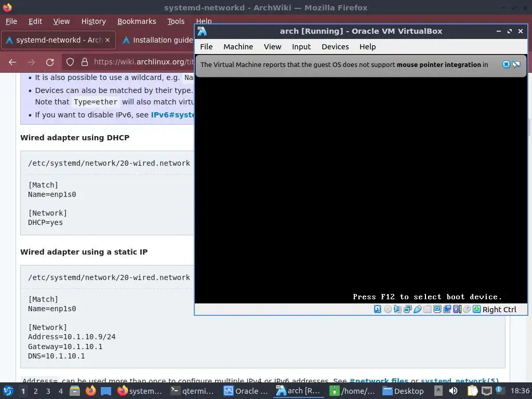Image resolution: width=532 pixels, height=399 pixels.
Task: Open the Help menu in VirtualBox
Action: [x=367, y=47]
